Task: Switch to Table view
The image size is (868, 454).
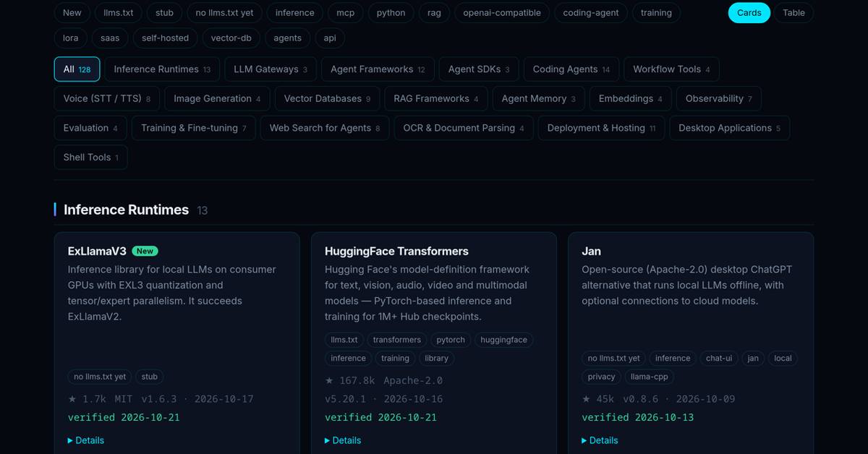Action: tap(793, 13)
